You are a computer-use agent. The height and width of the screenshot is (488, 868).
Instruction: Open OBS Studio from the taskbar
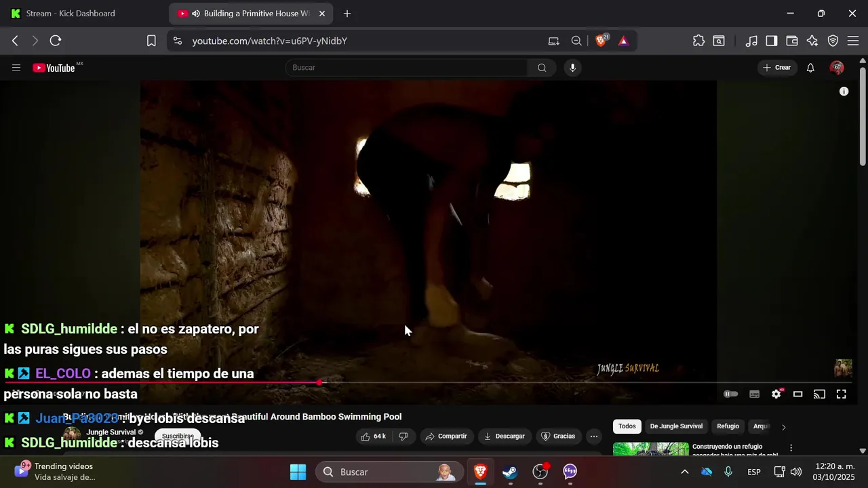click(x=540, y=472)
